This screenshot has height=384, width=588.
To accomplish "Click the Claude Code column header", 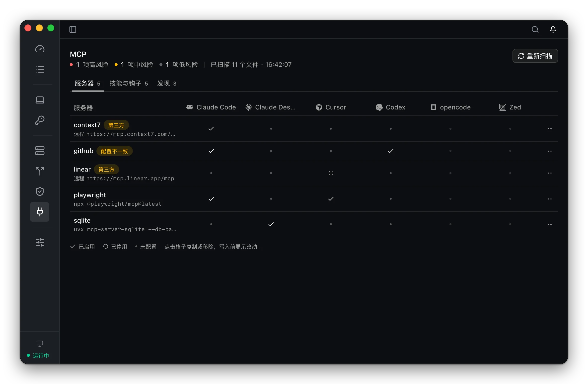I will coord(211,107).
